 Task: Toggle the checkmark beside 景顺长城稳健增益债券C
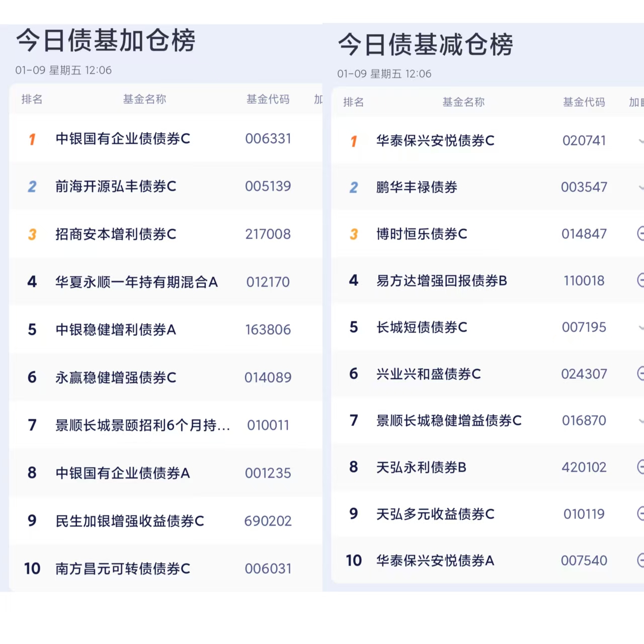coord(641,421)
